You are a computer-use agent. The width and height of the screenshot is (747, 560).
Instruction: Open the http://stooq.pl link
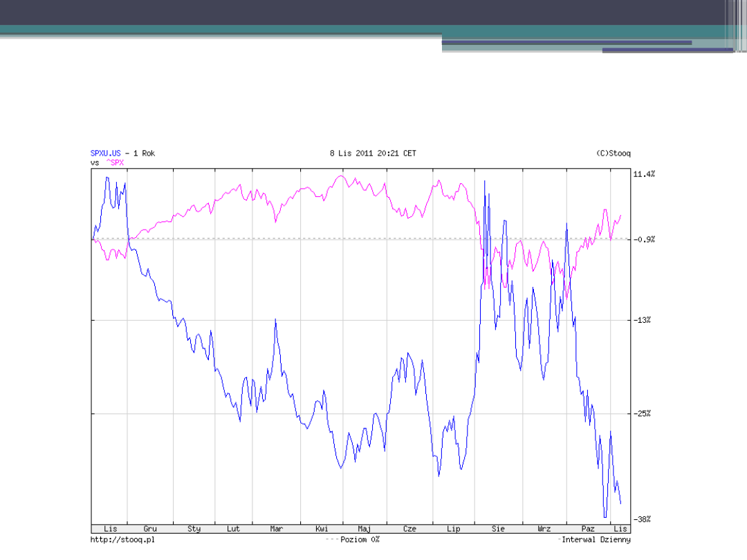[x=122, y=539]
